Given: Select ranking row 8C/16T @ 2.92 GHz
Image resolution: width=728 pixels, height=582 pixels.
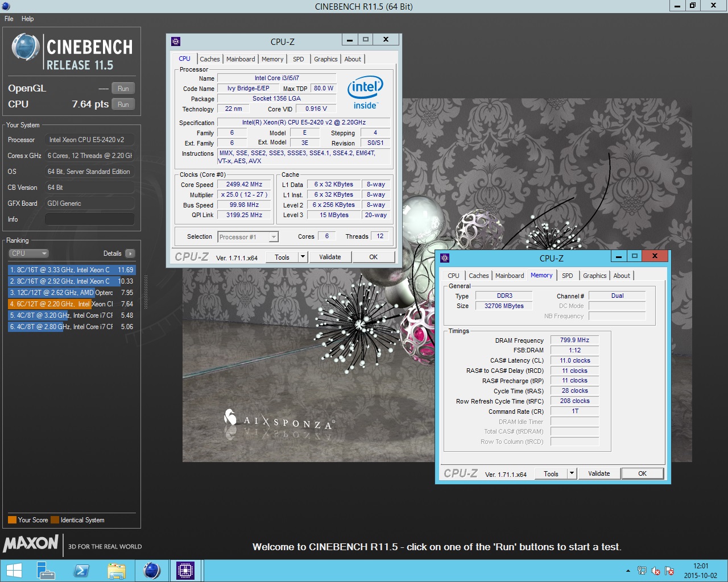Looking at the screenshot, I should tap(72, 281).
